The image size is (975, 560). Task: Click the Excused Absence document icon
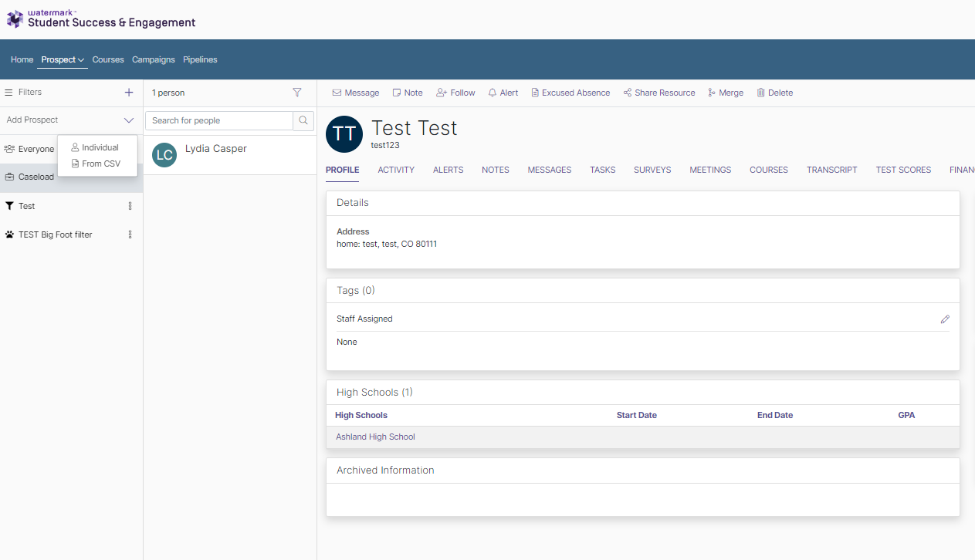coord(535,93)
